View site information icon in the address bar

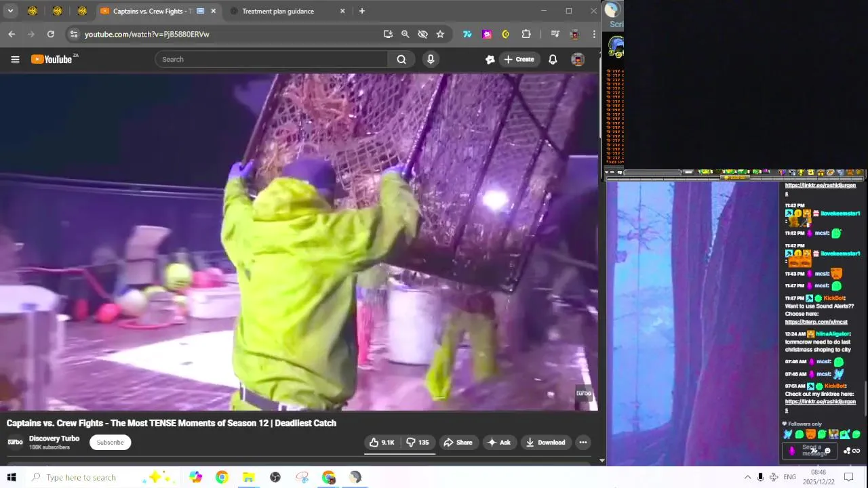73,34
